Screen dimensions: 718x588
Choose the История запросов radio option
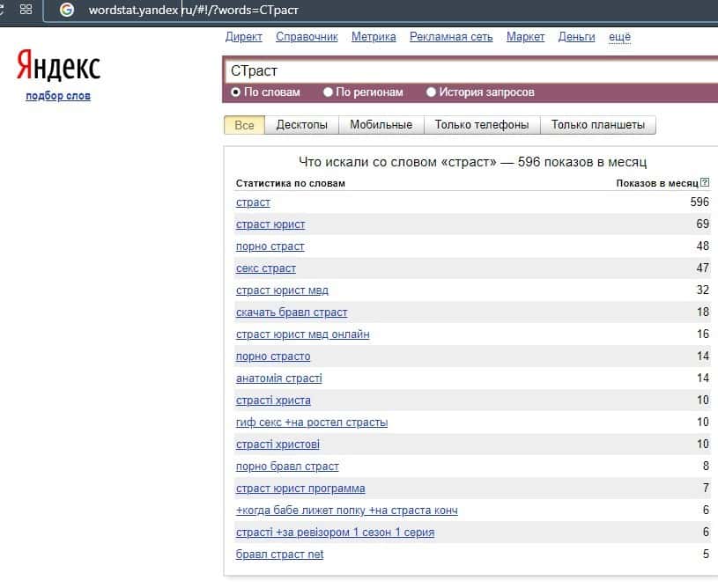(x=431, y=92)
